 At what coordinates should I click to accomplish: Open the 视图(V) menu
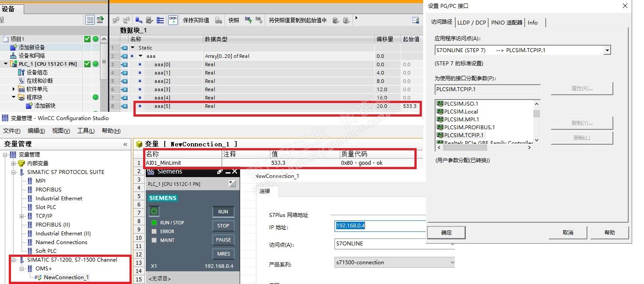tap(61, 131)
